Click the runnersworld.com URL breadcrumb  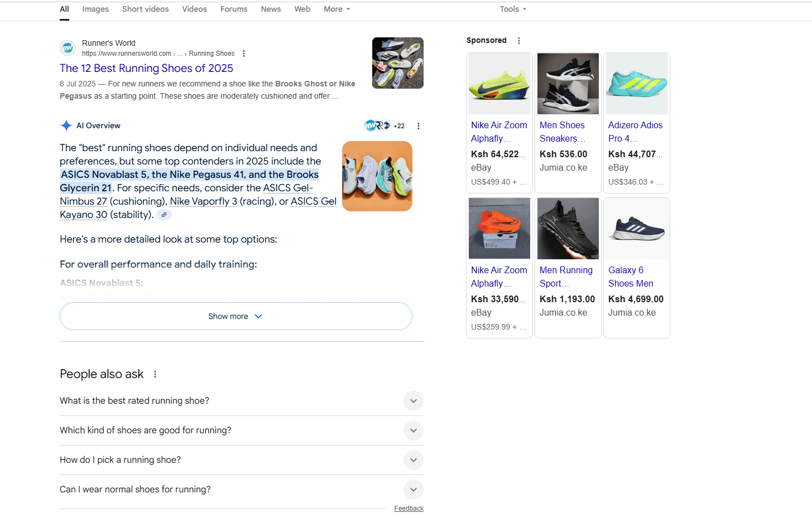coord(158,54)
